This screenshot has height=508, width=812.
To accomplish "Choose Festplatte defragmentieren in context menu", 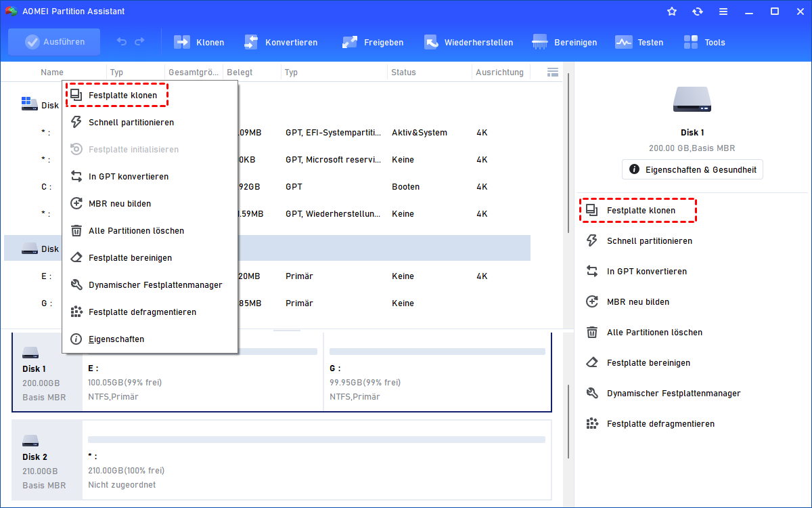I will tap(150, 312).
